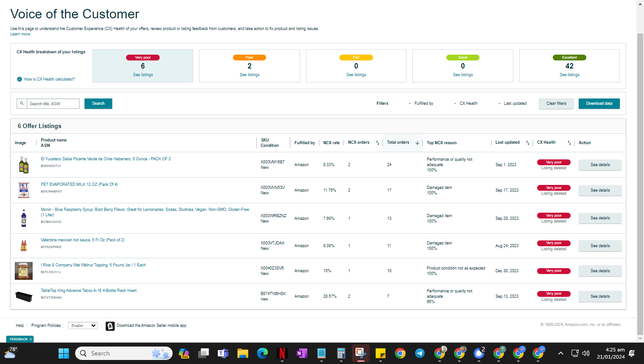Open Windows Start menu
This screenshot has width=644, height=364.
(x=64, y=353)
